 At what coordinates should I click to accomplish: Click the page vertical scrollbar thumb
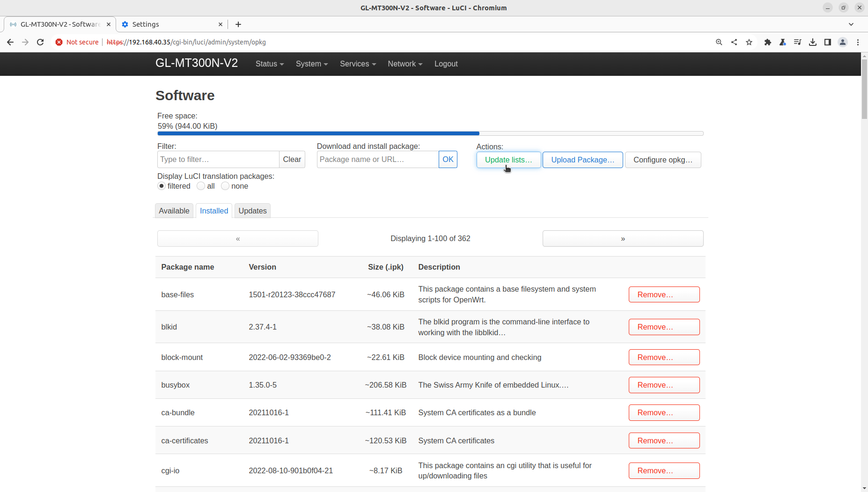tap(864, 89)
